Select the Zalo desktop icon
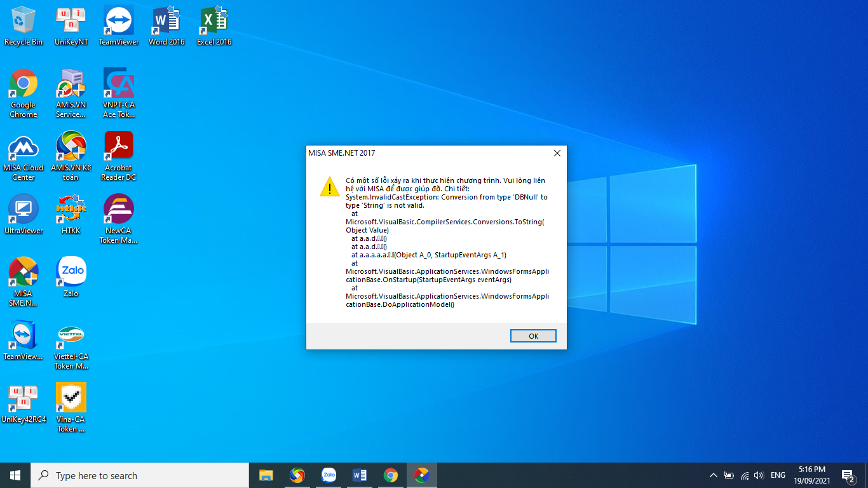Image resolution: width=868 pixels, height=488 pixels. point(71,277)
